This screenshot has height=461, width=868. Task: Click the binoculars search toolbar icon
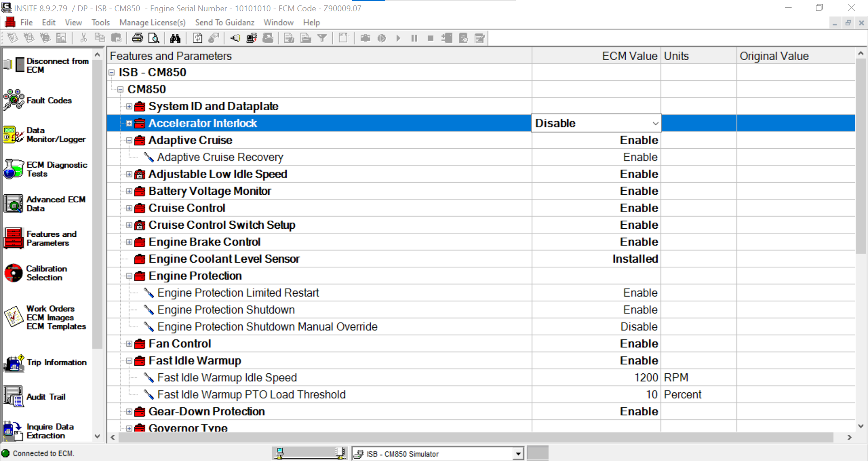click(x=175, y=38)
